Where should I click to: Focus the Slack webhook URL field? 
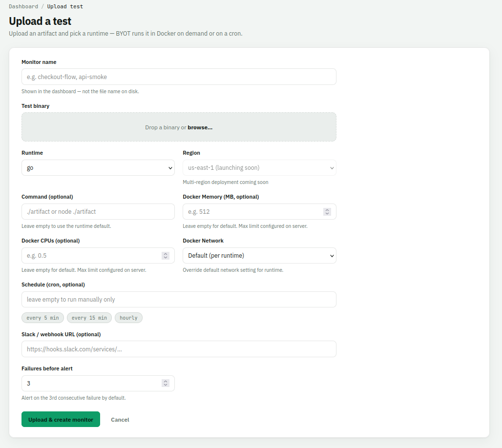[179, 349]
